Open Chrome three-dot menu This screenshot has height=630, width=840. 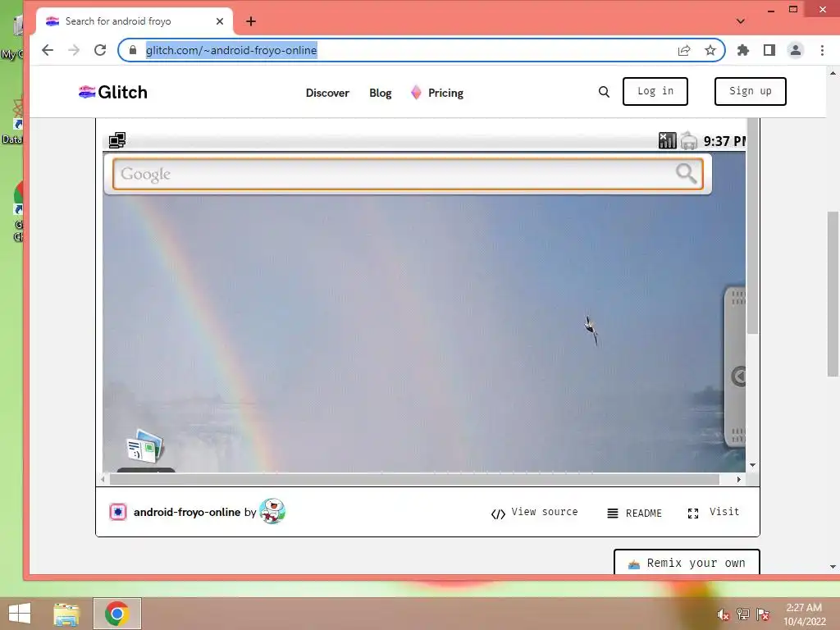822,50
